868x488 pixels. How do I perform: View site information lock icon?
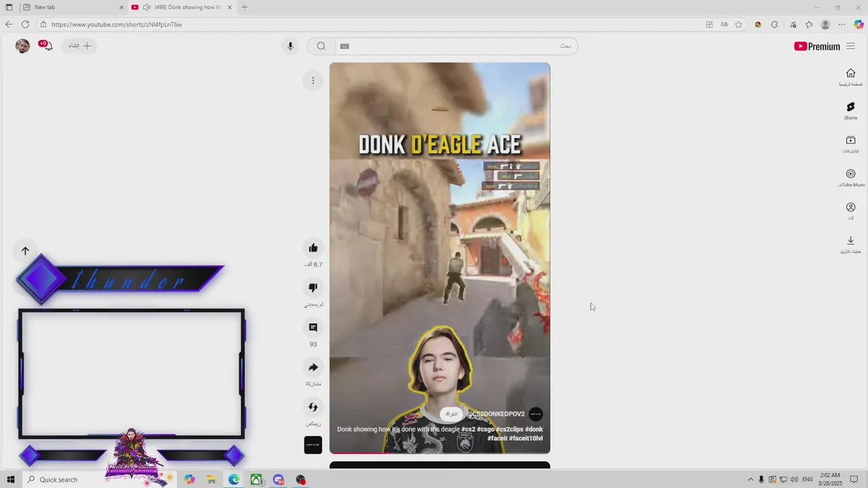43,24
